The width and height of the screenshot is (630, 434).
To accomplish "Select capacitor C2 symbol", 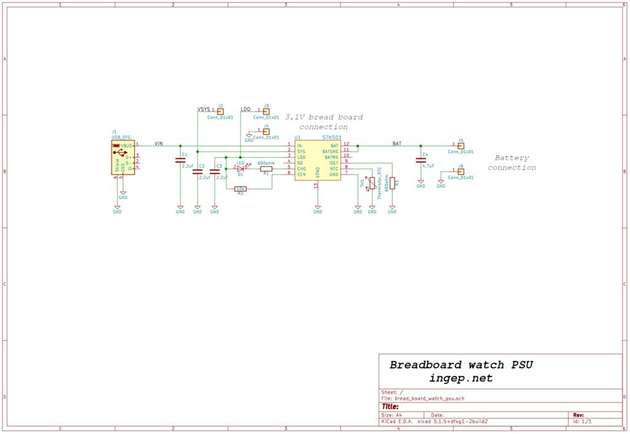I will coord(197,172).
